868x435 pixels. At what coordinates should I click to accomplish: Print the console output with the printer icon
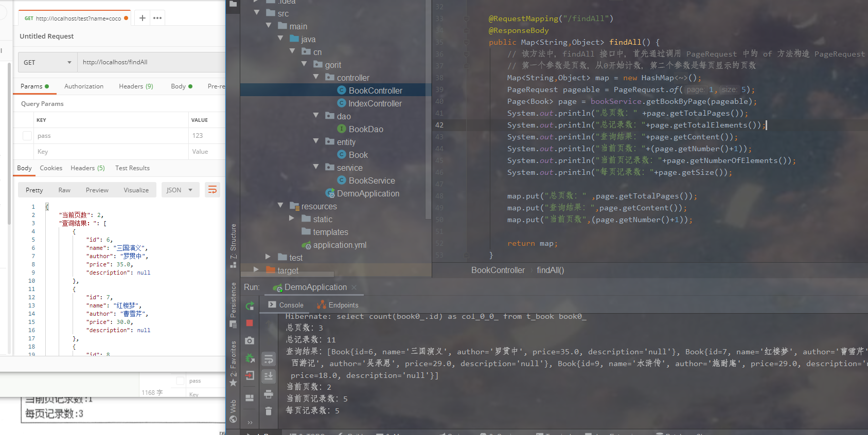click(x=269, y=394)
